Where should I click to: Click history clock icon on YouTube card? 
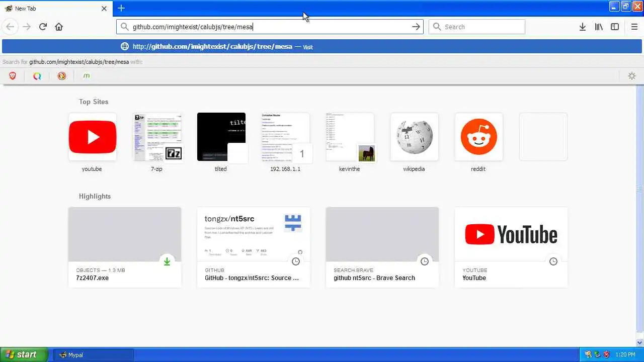[553, 261]
